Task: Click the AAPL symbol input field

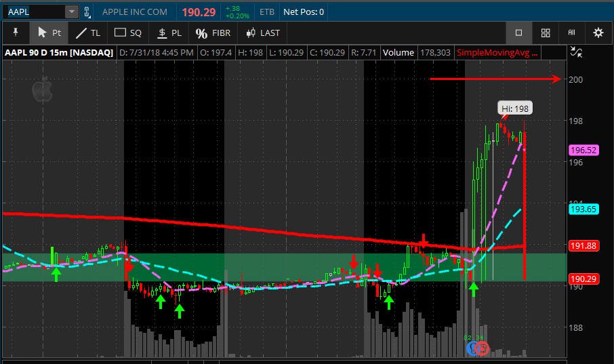Action: pyautogui.click(x=34, y=12)
